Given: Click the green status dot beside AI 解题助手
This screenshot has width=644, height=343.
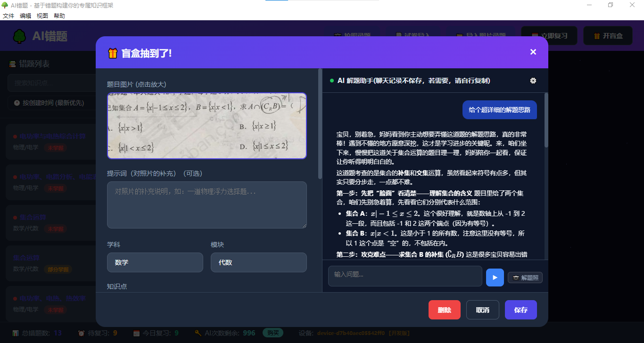Looking at the screenshot, I should [332, 81].
